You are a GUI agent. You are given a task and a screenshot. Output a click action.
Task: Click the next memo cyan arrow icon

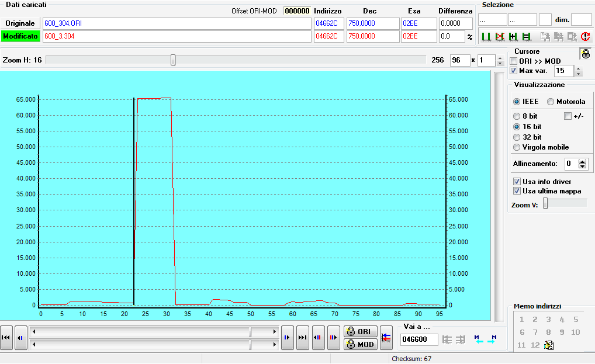point(492,339)
